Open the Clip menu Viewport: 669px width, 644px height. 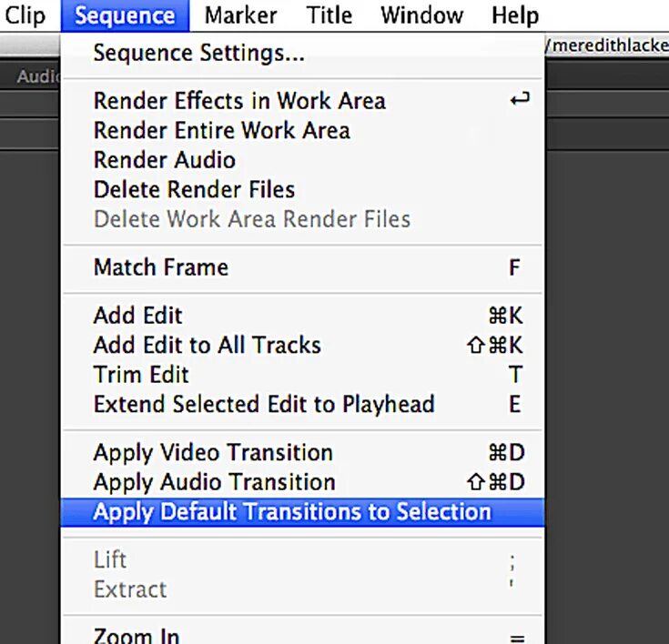25,15
